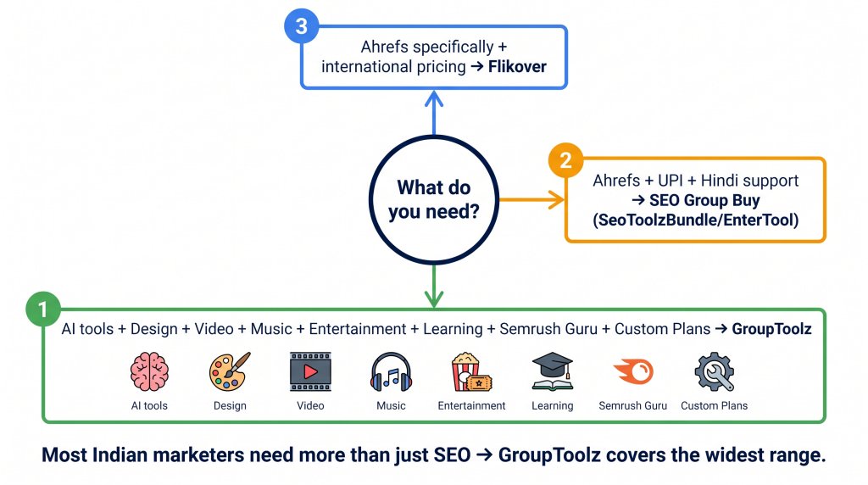This screenshot has width=868, height=485.
Task: Click 'Ahrefs + UPI + Hindi support' text
Action: (x=696, y=181)
